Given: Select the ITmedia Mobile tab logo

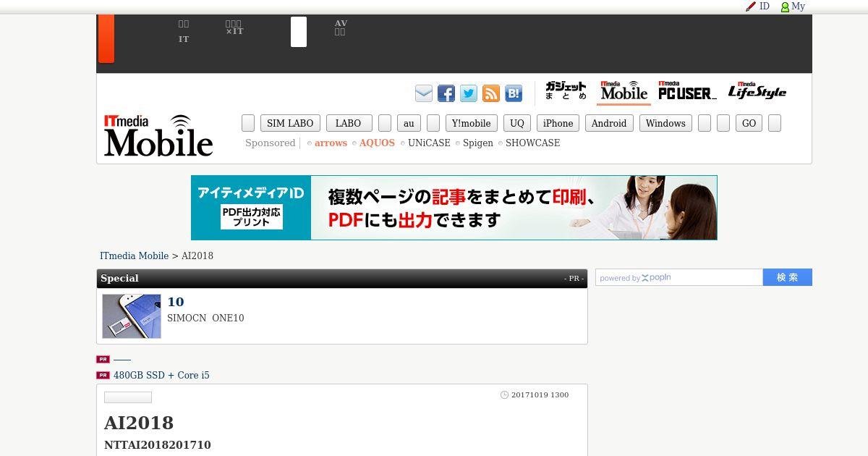Looking at the screenshot, I should pos(624,91).
